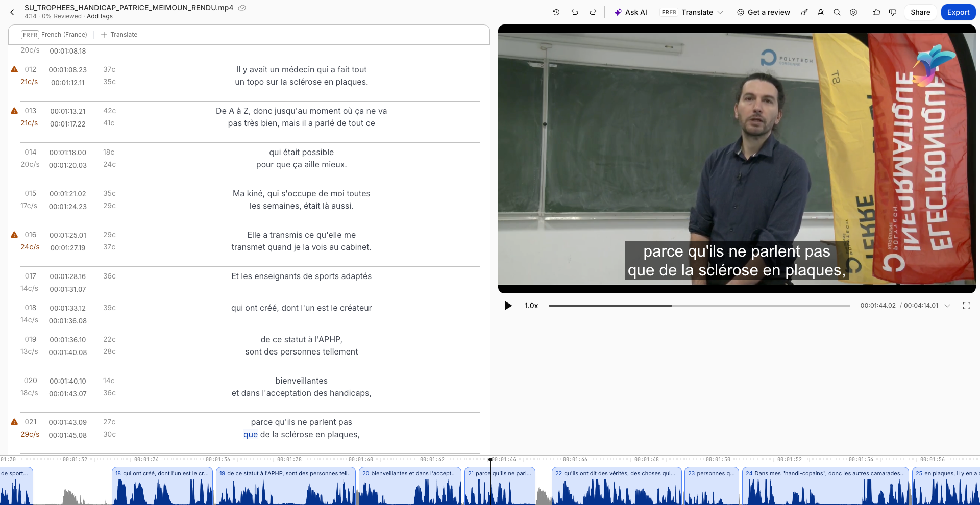Open the version history icon
980x505 pixels.
tap(556, 12)
